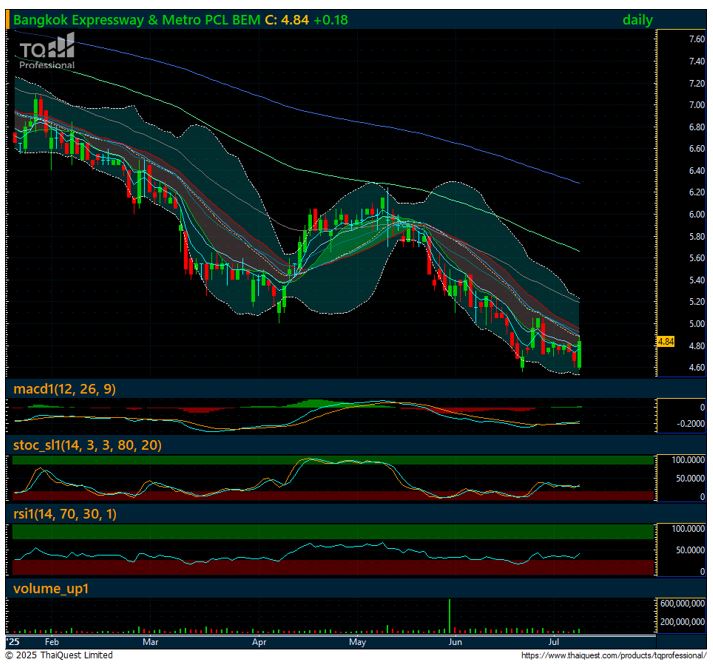Screen dimensions: 713x666
Task: Click the 600,000,000 volume axis label
Action: [683, 604]
